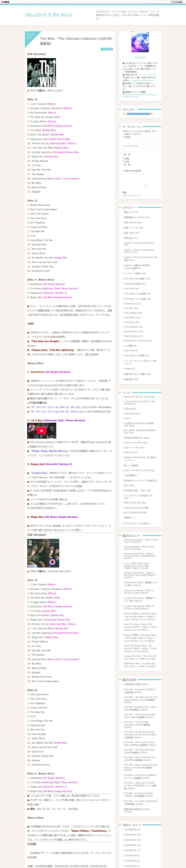Play the embedded YouTube video
The image size is (186, 868).
point(42,431)
